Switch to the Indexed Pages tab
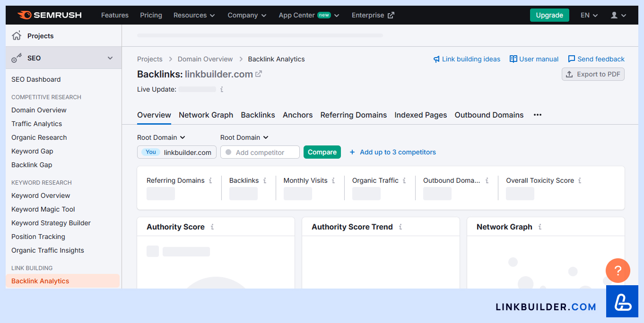This screenshot has width=644, height=323. (x=421, y=115)
